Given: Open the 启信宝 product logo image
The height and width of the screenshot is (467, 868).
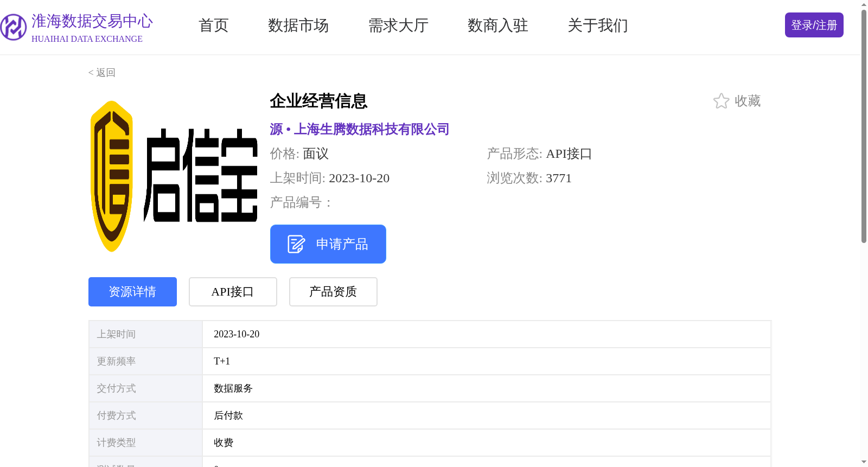Looking at the screenshot, I should tap(174, 176).
